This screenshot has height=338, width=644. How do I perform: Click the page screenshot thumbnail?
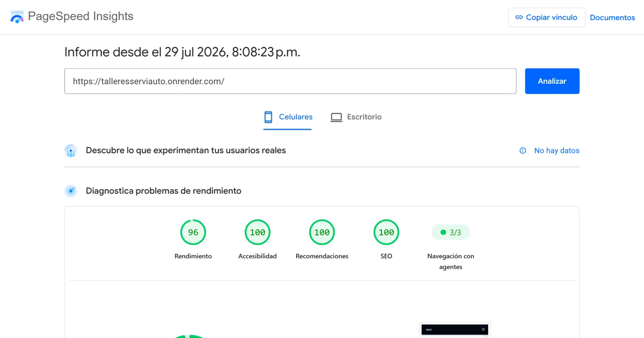(455, 330)
